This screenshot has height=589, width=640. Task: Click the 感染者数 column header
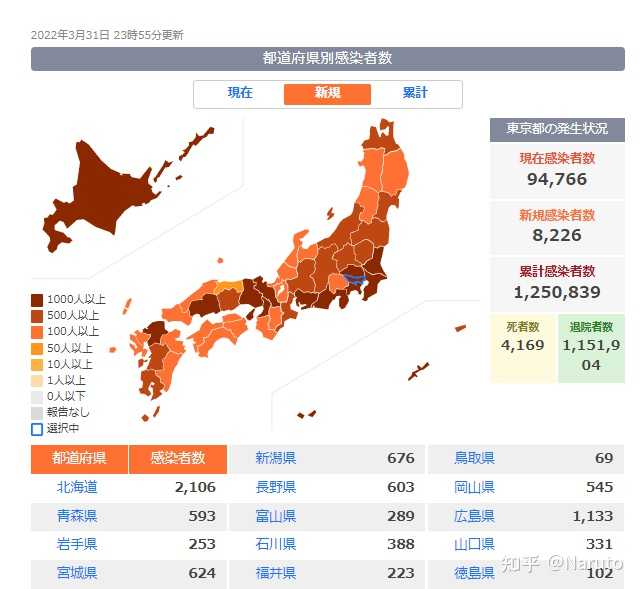click(178, 459)
